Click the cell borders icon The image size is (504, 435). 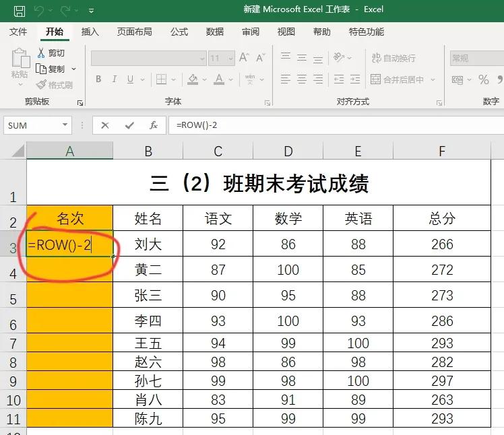tap(161, 79)
